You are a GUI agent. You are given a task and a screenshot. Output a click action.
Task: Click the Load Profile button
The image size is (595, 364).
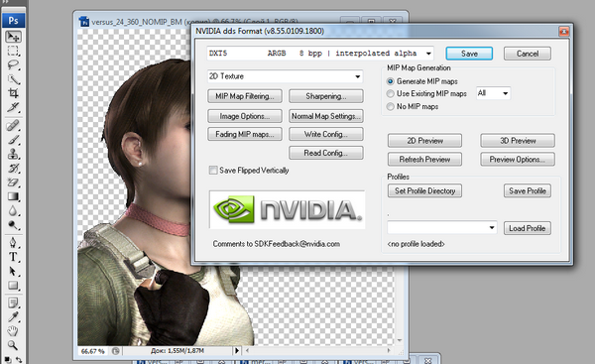pyautogui.click(x=528, y=228)
